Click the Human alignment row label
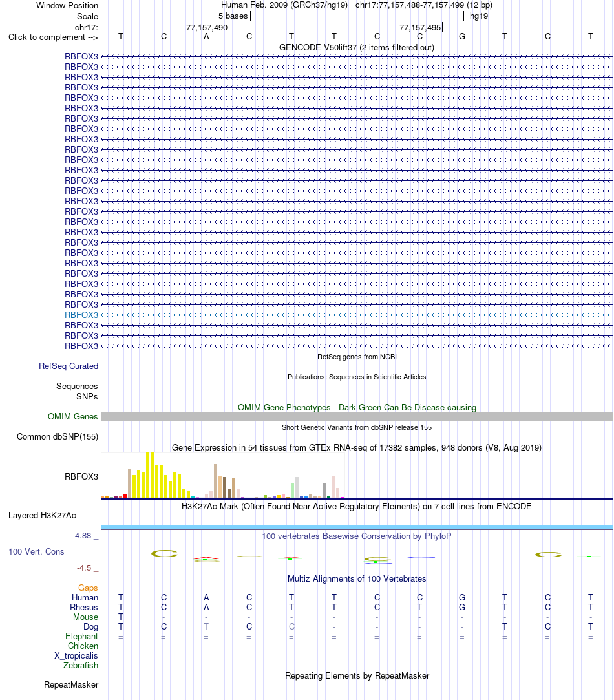Image resolution: width=614 pixels, height=700 pixels. tap(85, 597)
